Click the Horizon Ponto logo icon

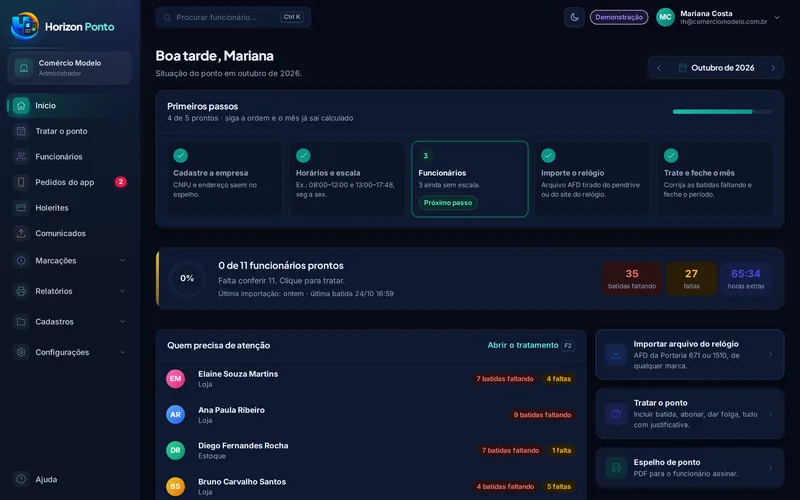(24, 26)
